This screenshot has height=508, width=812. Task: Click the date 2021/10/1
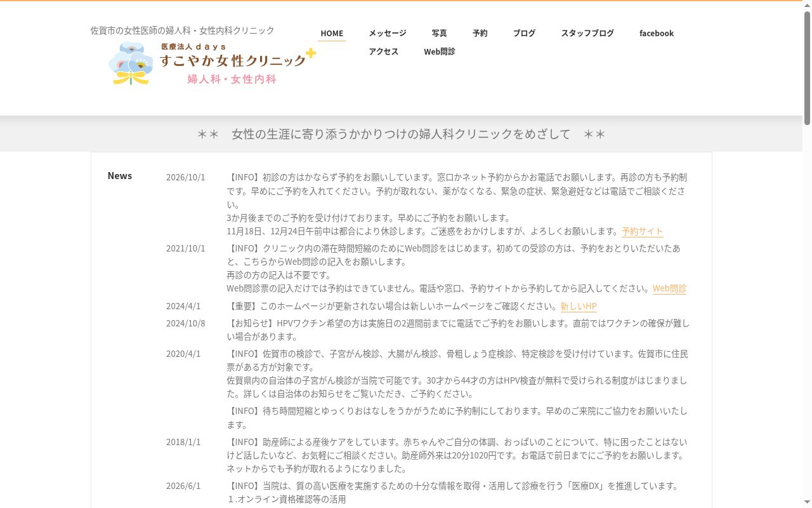(186, 248)
